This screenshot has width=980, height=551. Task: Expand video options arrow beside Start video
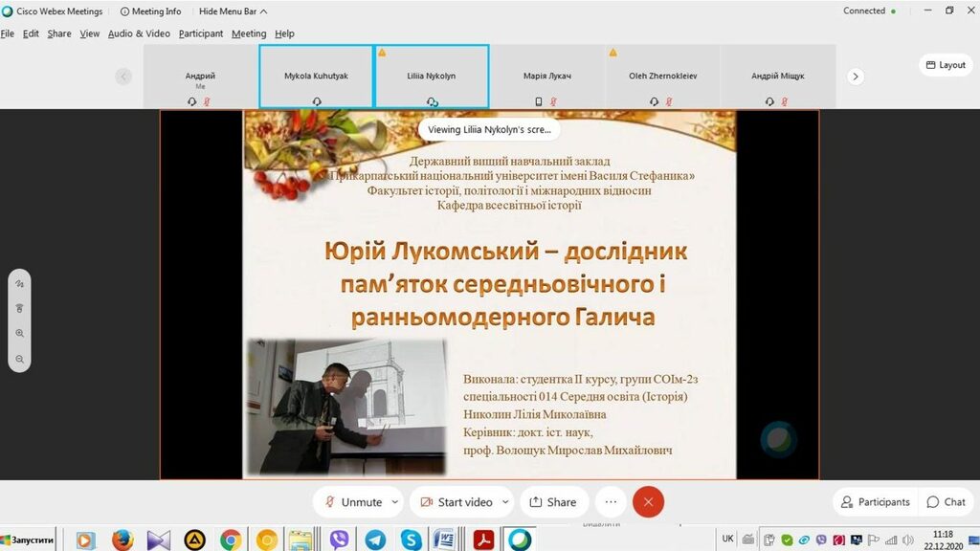[504, 502]
